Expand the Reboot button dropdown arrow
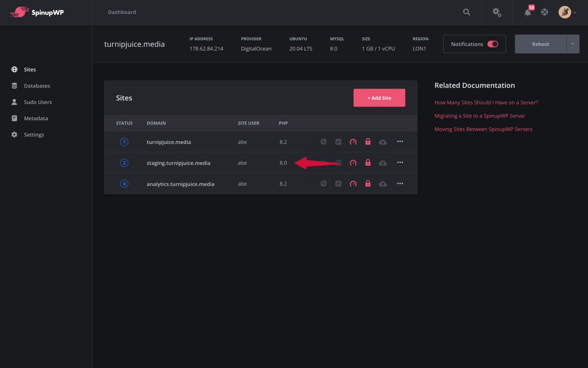This screenshot has width=588, height=368. 572,44
